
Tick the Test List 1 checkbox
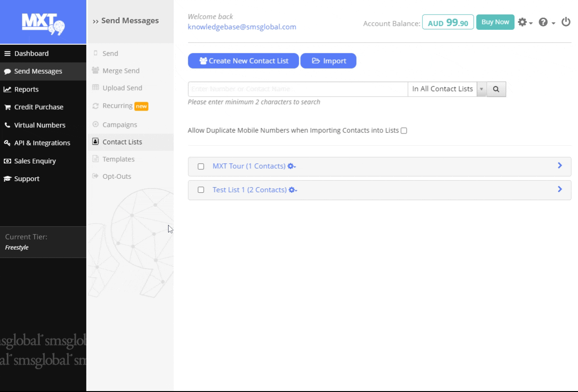(201, 190)
